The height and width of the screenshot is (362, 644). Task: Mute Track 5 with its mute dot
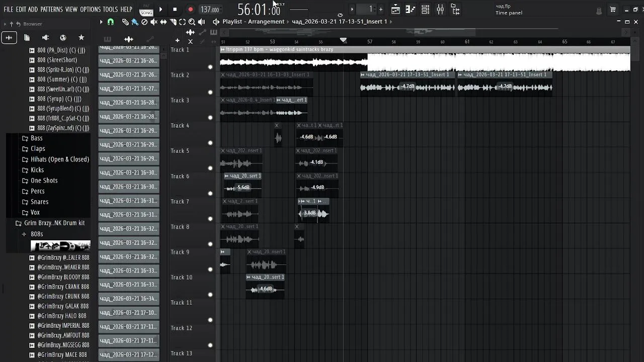[x=210, y=168]
